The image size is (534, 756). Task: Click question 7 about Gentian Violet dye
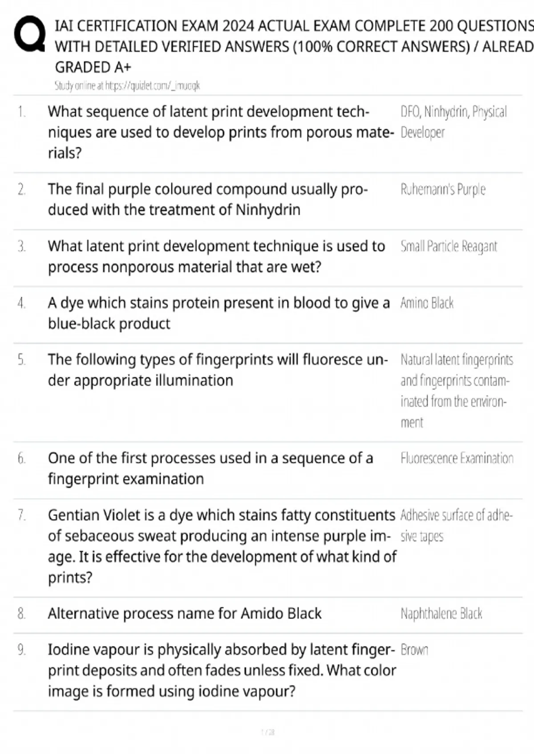(222, 546)
